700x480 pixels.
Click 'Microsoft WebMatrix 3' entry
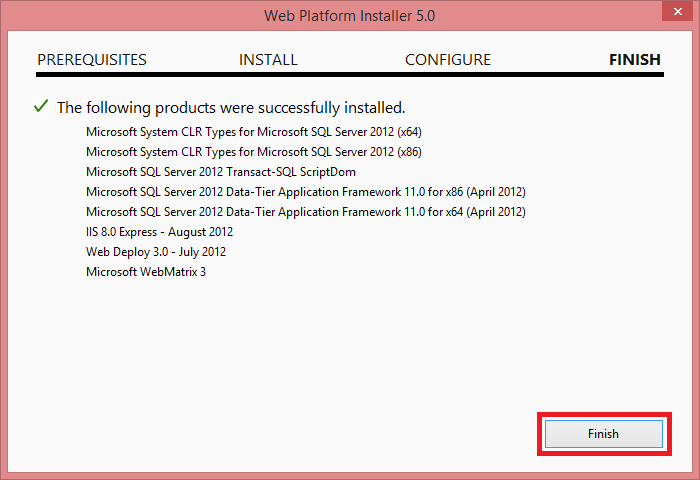[146, 272]
